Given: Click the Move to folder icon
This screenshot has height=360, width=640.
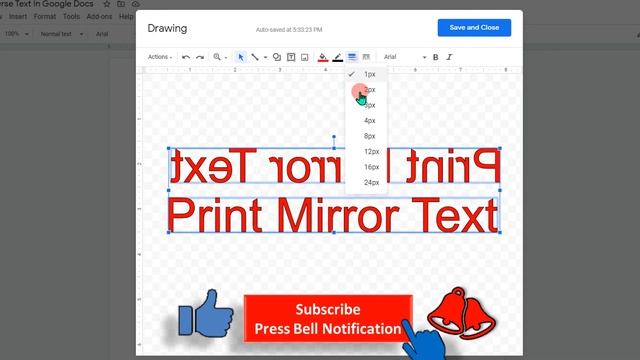Looking at the screenshot, I should coord(121,4).
